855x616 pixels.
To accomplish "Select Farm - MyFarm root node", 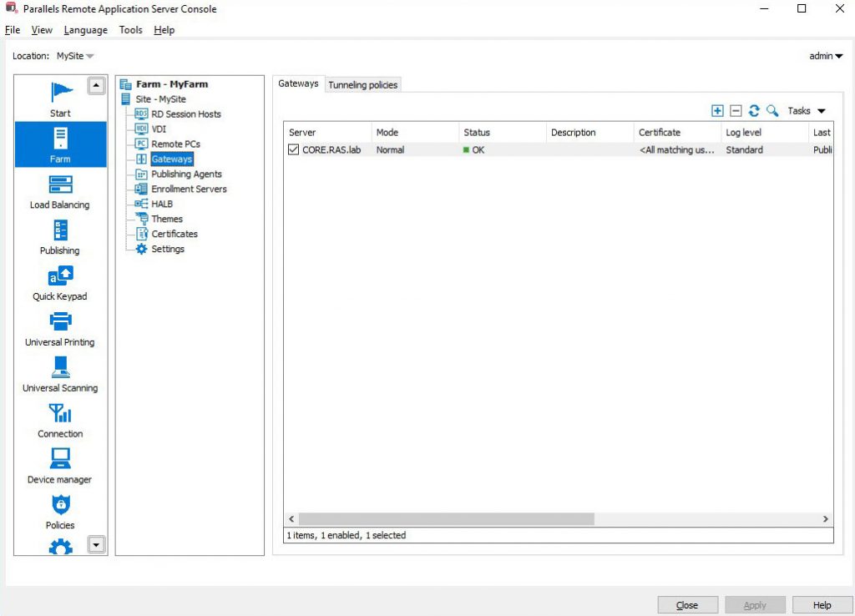I will (x=172, y=84).
